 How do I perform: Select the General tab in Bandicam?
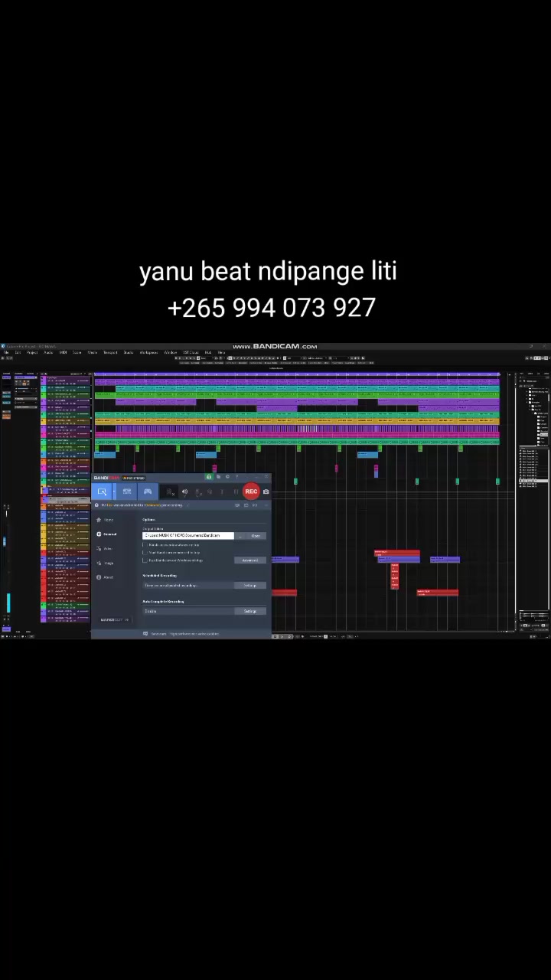[108, 534]
